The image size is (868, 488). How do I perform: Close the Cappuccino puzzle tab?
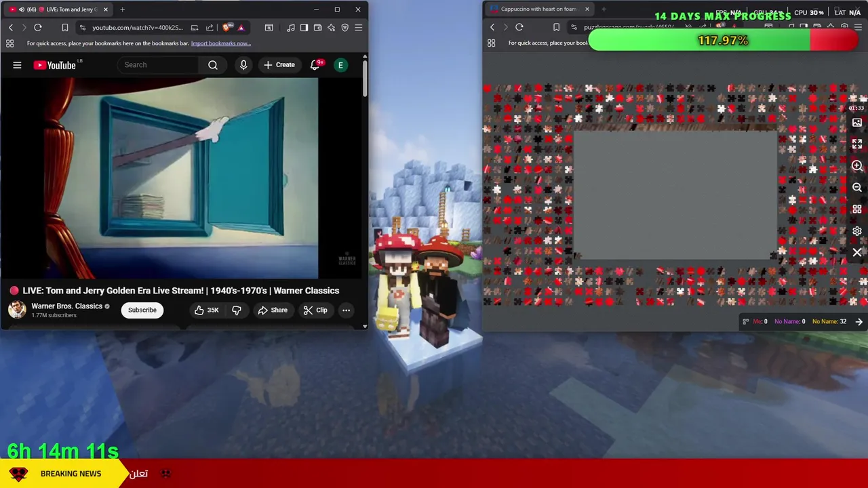coord(587,9)
